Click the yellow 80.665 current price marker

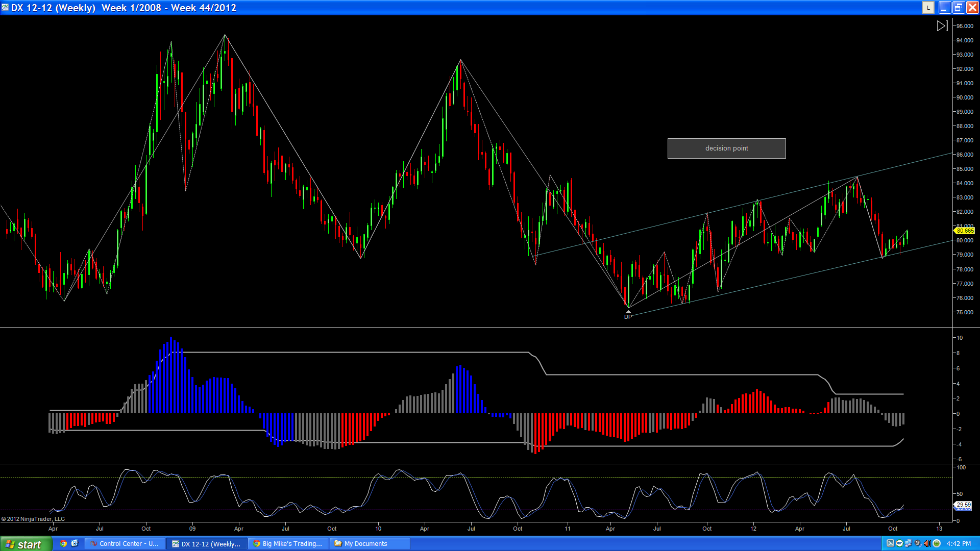(964, 231)
